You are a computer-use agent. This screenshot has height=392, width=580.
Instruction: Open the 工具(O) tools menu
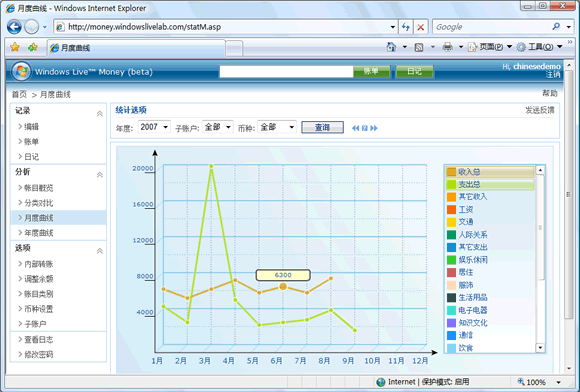[x=540, y=47]
